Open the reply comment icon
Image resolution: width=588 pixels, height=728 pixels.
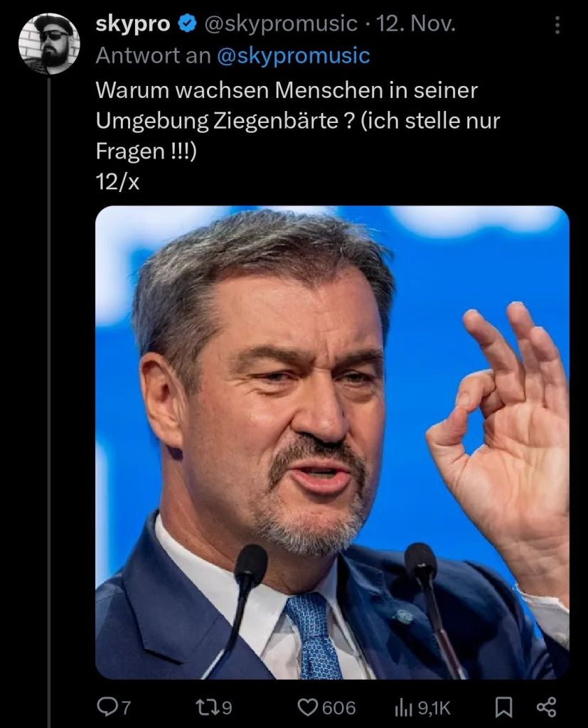tap(107, 707)
